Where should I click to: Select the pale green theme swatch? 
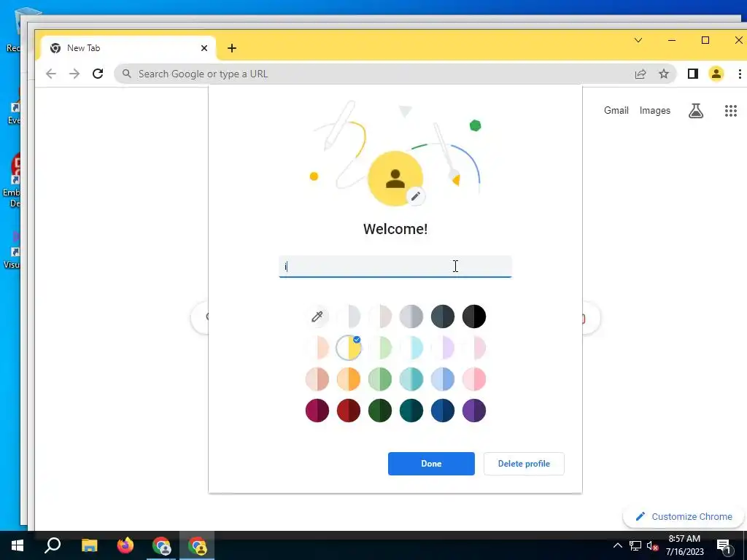coord(379,348)
